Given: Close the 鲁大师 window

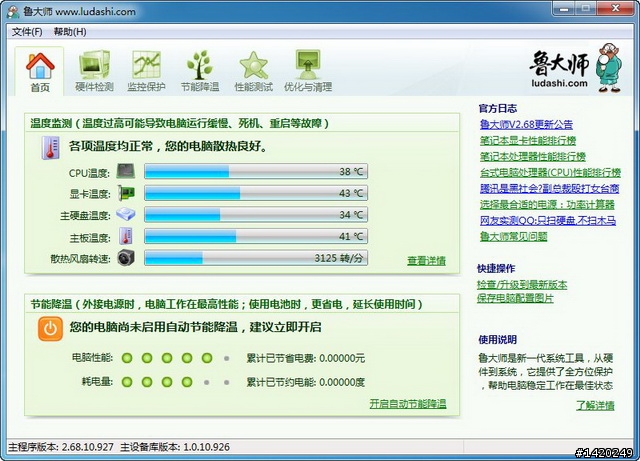Looking at the screenshot, I should click(x=616, y=8).
